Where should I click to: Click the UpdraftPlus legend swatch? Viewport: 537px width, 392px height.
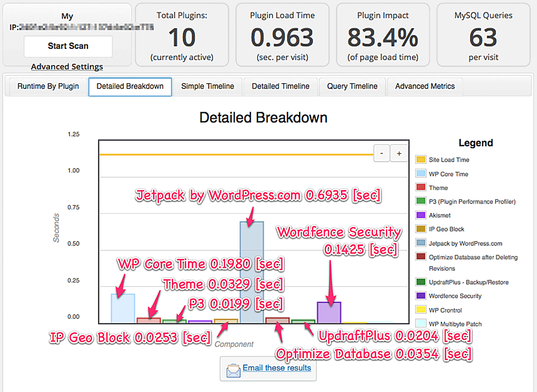[420, 282]
